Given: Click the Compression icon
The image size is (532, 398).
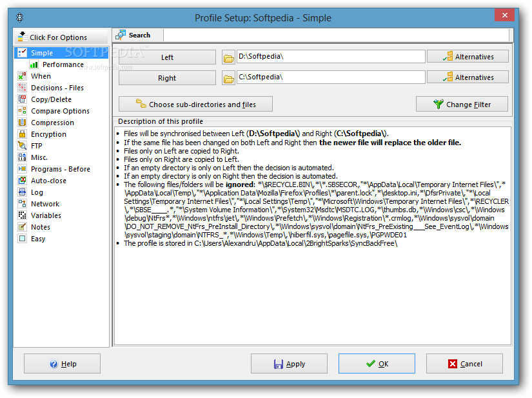Looking at the screenshot, I should click(22, 123).
